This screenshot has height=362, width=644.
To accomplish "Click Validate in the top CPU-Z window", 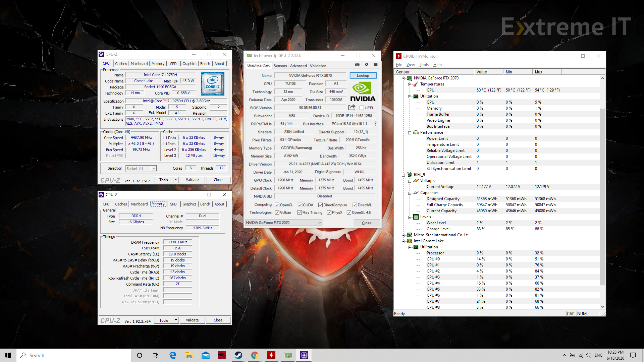I will pos(192,180).
